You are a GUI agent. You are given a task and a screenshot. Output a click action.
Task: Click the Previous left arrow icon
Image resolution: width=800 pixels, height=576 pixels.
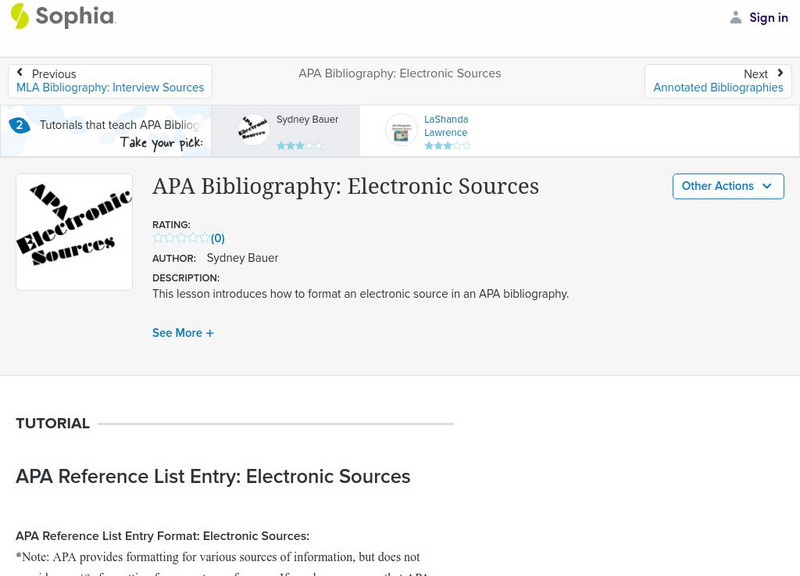point(20,73)
